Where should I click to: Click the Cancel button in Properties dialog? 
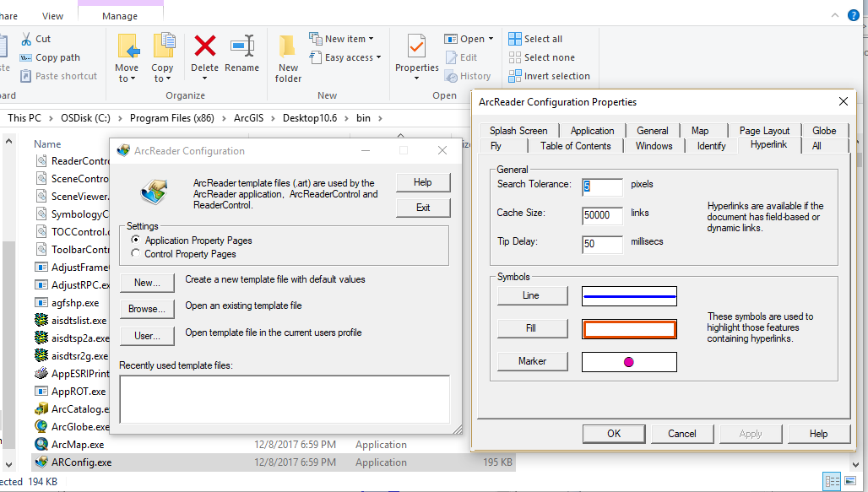pyautogui.click(x=682, y=433)
